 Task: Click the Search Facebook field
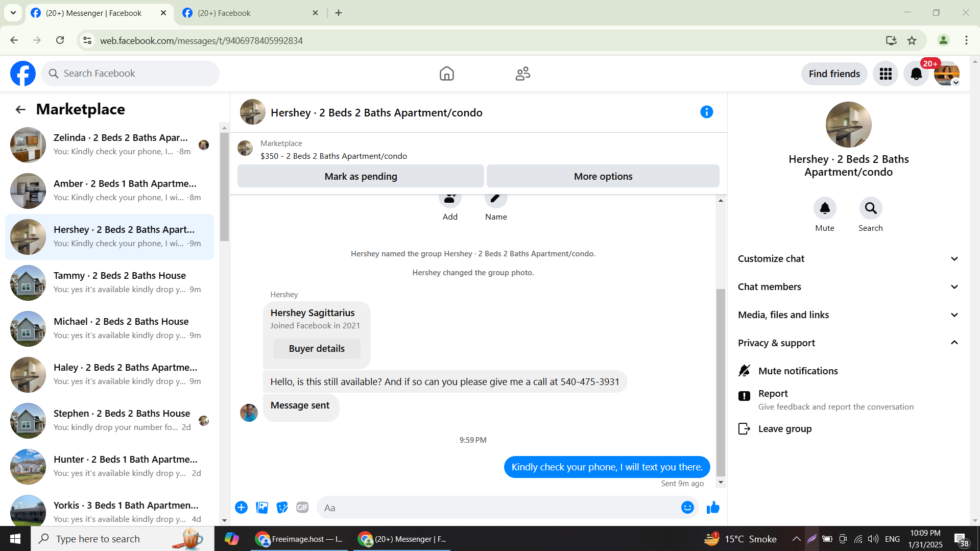(x=130, y=74)
